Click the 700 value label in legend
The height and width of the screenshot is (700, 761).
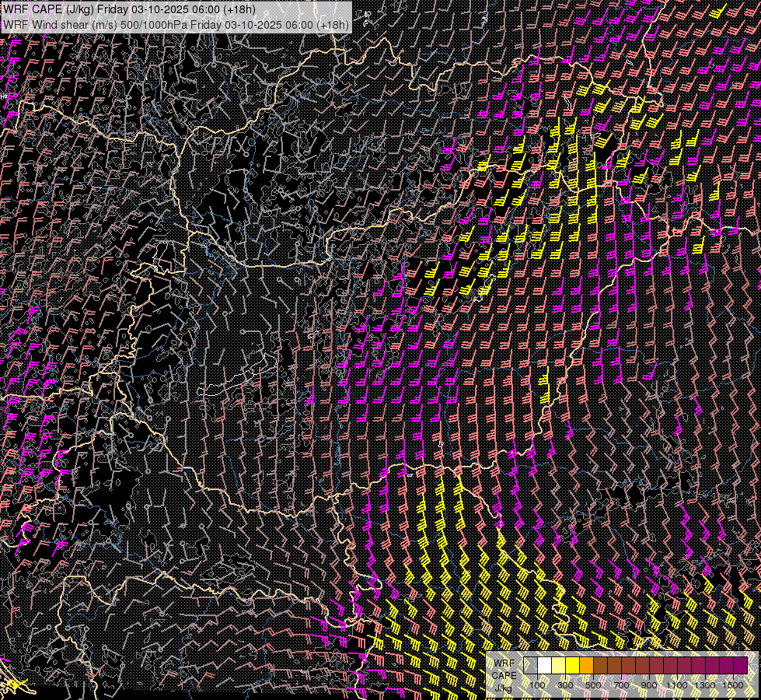click(x=621, y=684)
